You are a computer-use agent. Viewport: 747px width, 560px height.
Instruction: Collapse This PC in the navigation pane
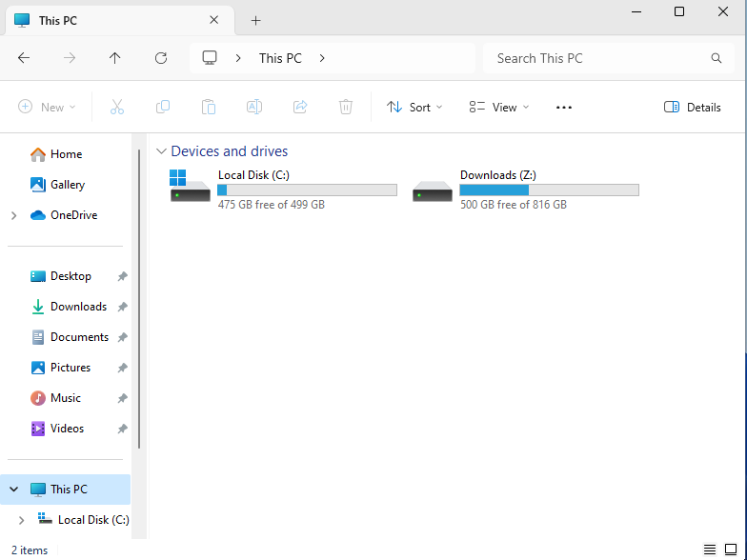[13, 490]
